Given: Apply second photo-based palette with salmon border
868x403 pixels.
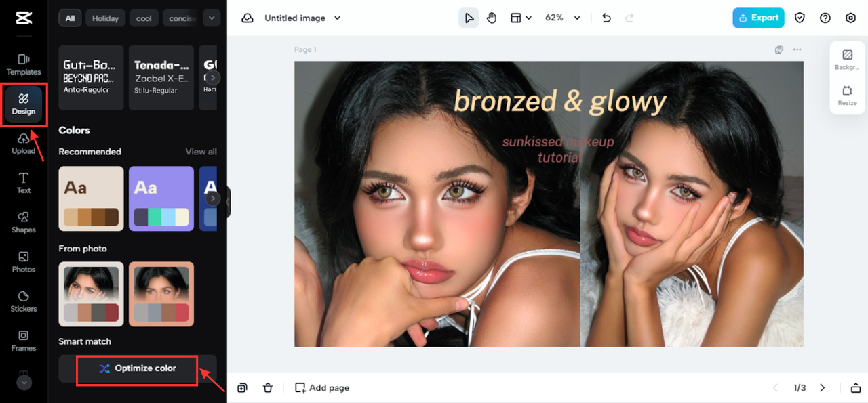Looking at the screenshot, I should pyautogui.click(x=161, y=294).
